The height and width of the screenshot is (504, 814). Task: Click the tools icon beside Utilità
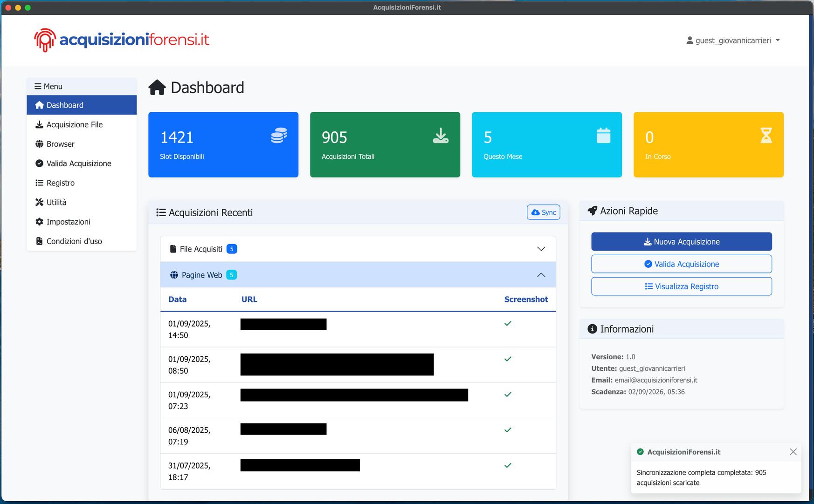[39, 202]
